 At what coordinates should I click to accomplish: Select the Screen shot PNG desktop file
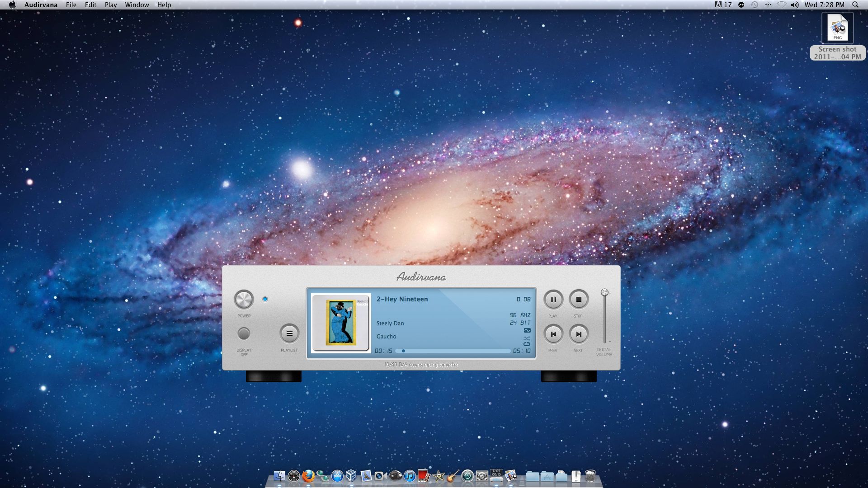(x=837, y=28)
